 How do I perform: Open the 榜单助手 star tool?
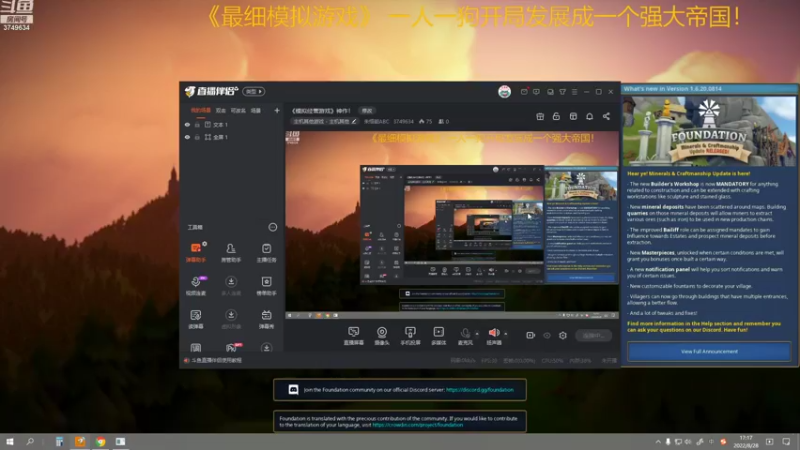pyautogui.click(x=266, y=285)
